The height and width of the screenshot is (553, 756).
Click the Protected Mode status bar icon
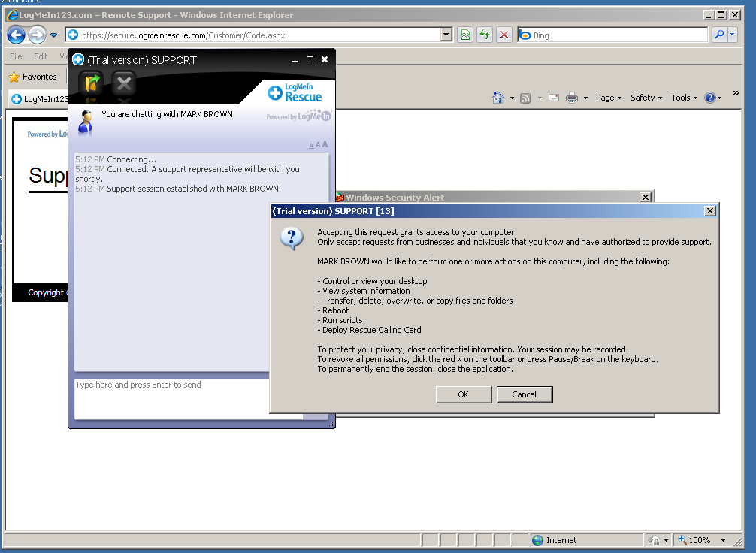[655, 540]
